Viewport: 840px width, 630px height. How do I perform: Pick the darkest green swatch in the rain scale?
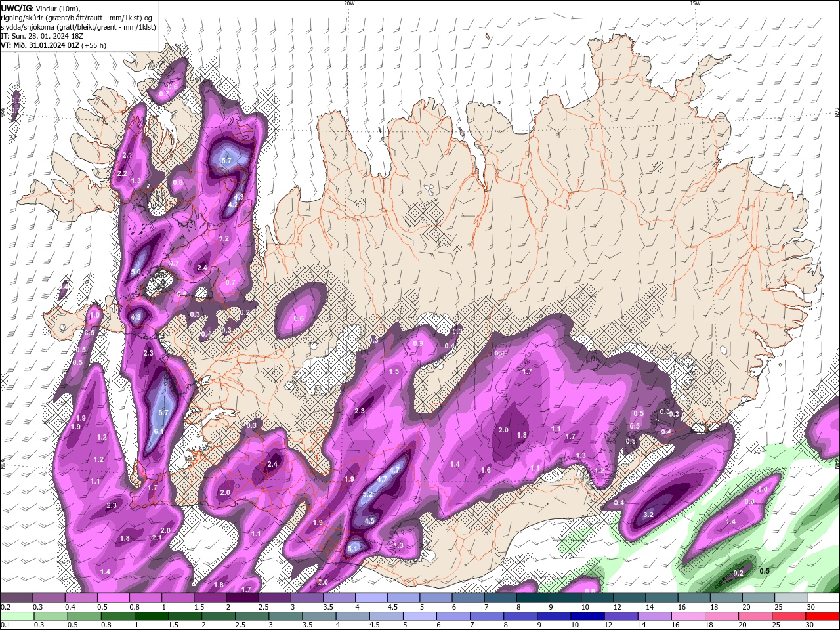(152, 616)
